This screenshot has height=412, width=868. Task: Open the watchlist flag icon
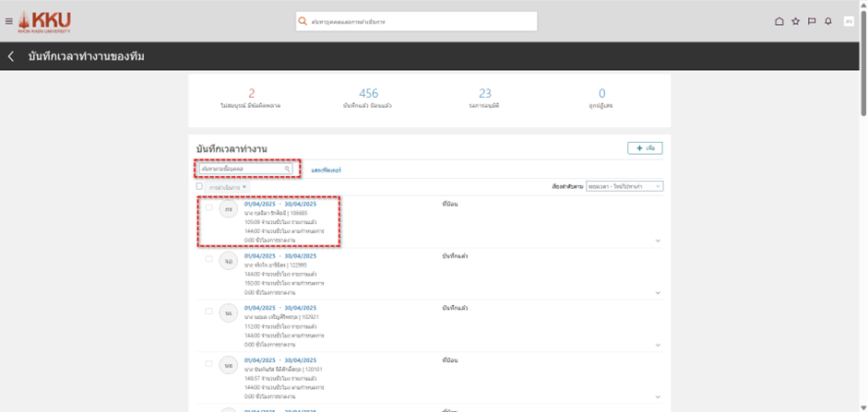tap(812, 21)
